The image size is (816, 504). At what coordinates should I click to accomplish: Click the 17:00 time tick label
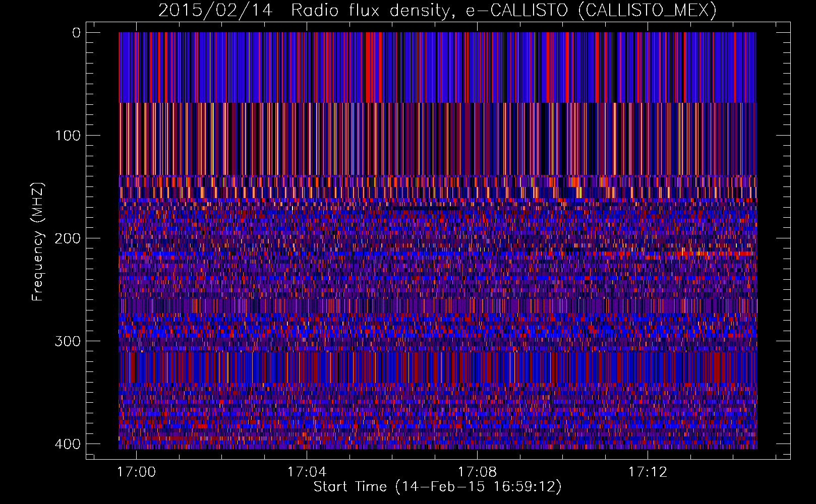(x=137, y=472)
